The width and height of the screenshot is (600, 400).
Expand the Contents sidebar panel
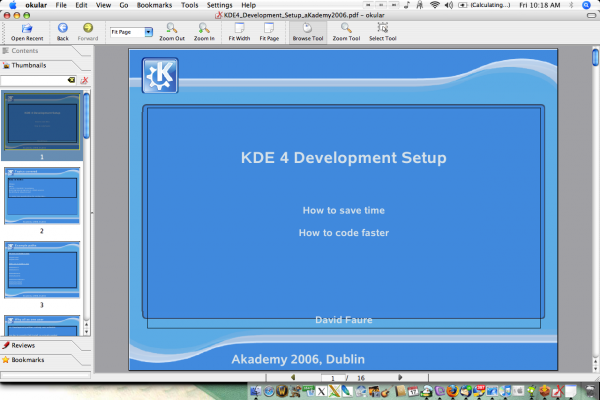(x=45, y=51)
